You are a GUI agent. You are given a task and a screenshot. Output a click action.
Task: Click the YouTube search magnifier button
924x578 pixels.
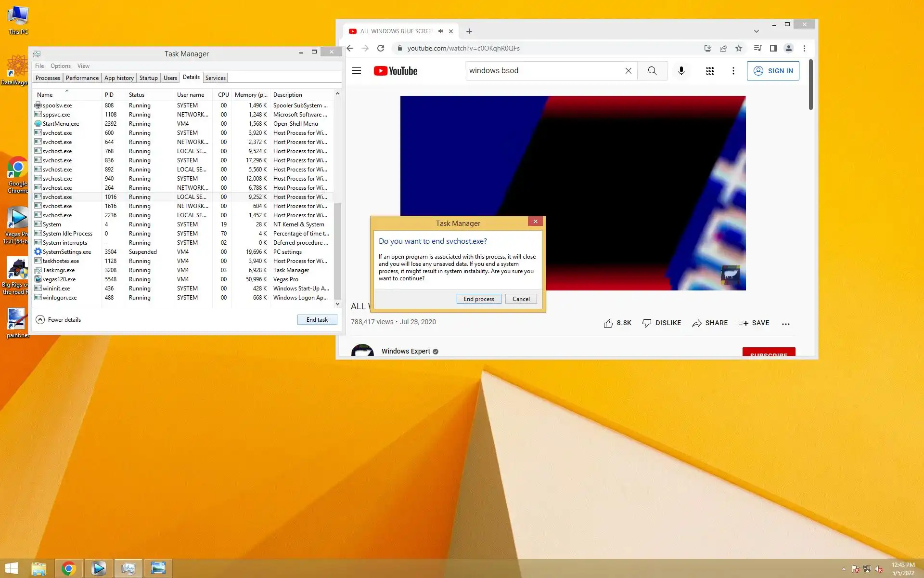pos(652,71)
